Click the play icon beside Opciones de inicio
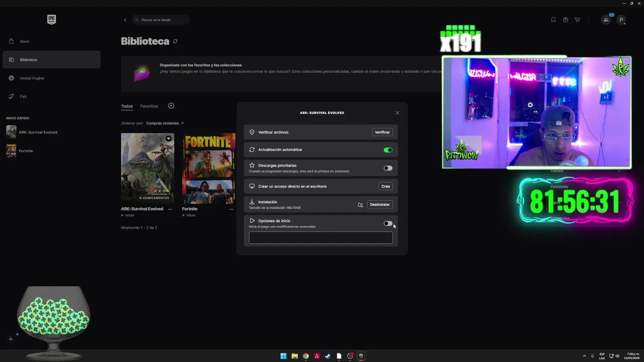This screenshot has width=644, height=362. (x=252, y=221)
